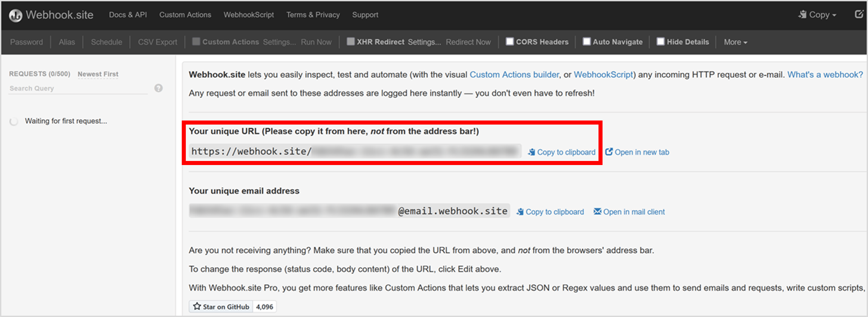
Task: Click the GitHub star icon
Action: [x=197, y=307]
